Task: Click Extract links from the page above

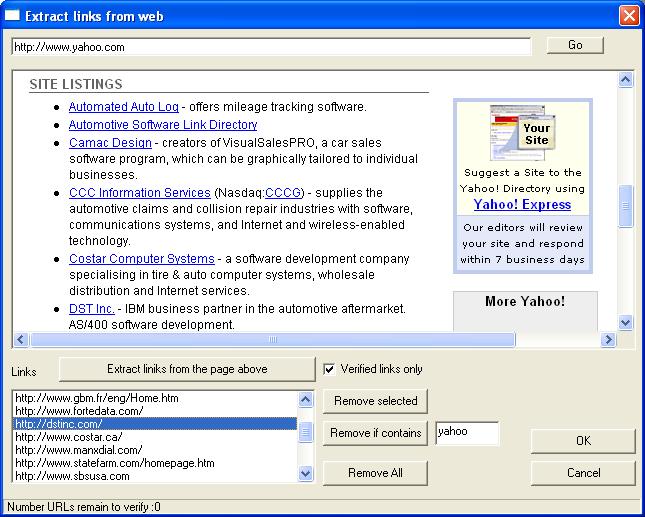Action: point(187,369)
